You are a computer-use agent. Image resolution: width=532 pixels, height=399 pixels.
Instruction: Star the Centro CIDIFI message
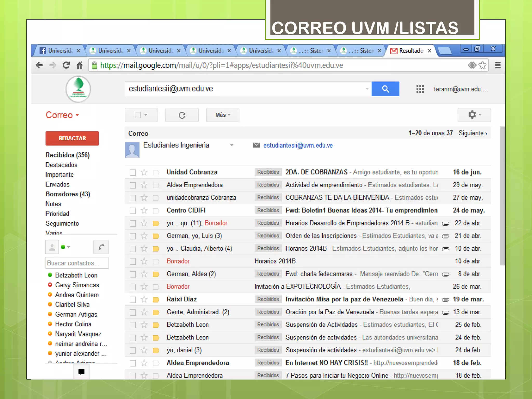pos(144,210)
